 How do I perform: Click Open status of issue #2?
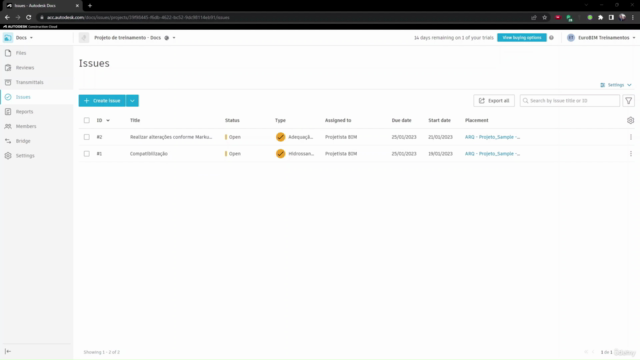pyautogui.click(x=234, y=137)
